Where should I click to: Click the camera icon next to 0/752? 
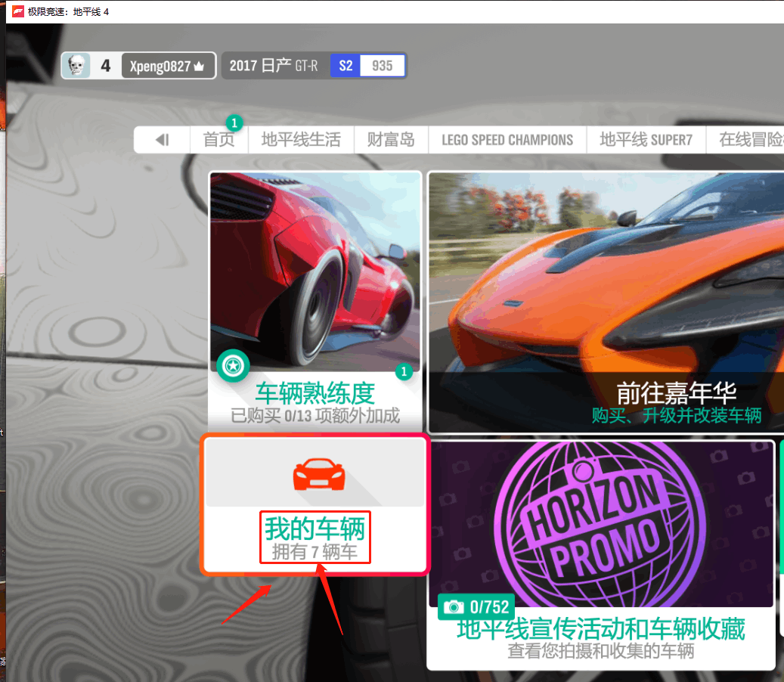454,607
